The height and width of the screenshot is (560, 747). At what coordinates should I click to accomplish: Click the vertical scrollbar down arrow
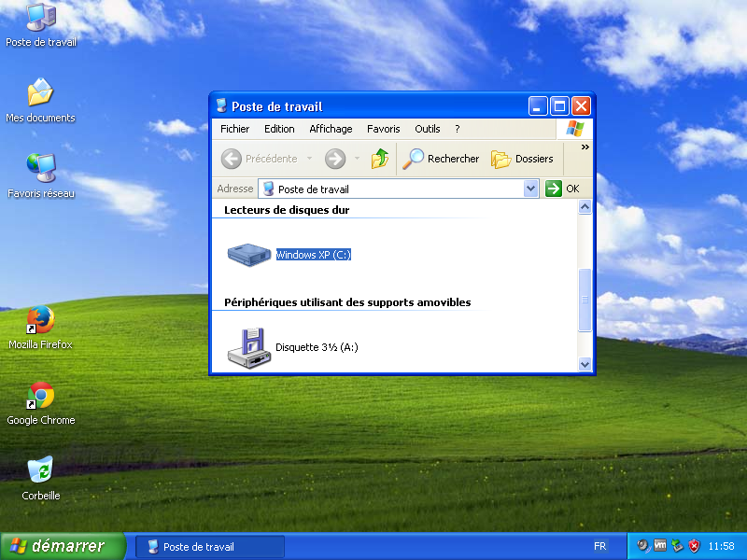click(585, 365)
